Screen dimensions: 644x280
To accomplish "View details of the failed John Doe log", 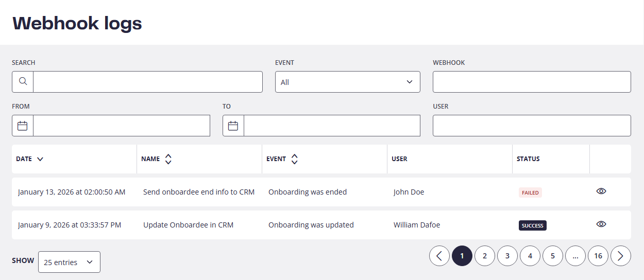I will (601, 191).
